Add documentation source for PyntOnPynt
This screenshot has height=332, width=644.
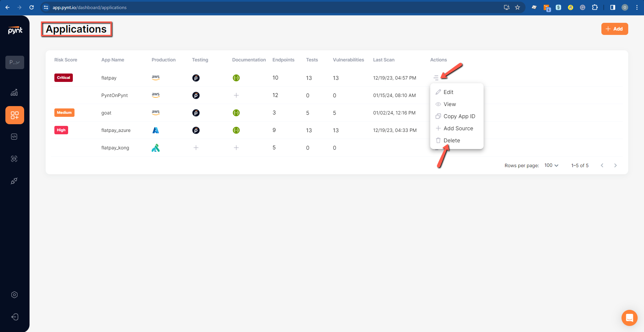(x=236, y=95)
